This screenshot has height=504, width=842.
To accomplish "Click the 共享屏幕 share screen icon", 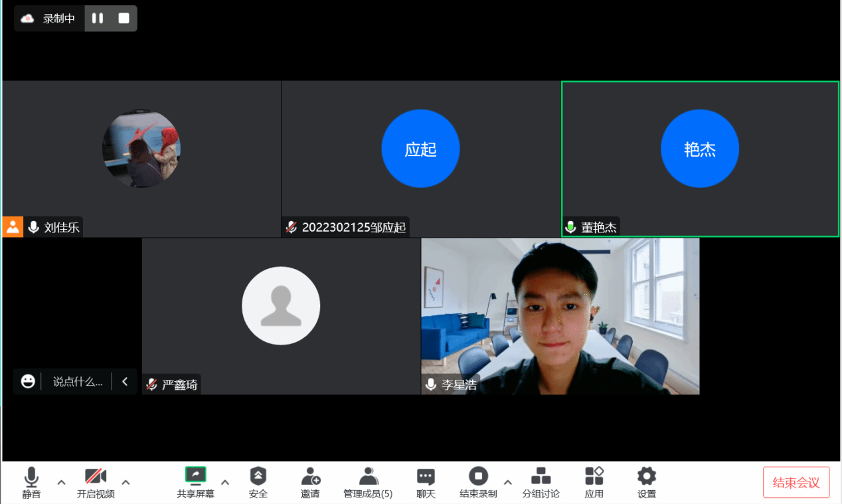I will tap(195, 475).
